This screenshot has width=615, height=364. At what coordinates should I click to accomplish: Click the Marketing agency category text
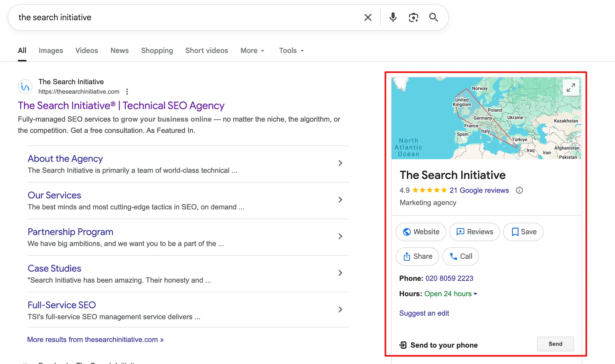tap(428, 202)
